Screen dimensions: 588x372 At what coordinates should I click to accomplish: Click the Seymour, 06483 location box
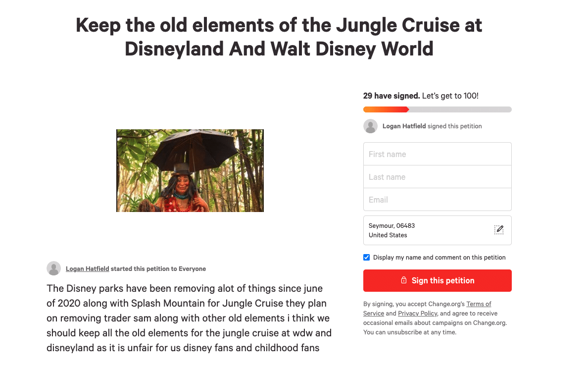437,230
